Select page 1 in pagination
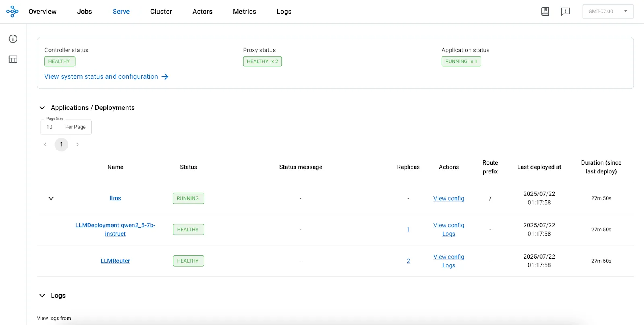Viewport: 644px width, 325px height. tap(61, 144)
